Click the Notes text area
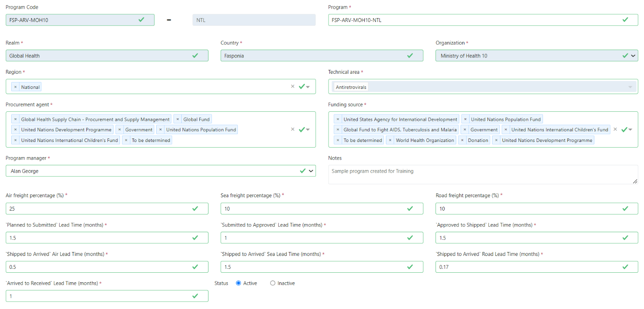Image resolution: width=644 pixels, height=309 pixels. [x=483, y=174]
